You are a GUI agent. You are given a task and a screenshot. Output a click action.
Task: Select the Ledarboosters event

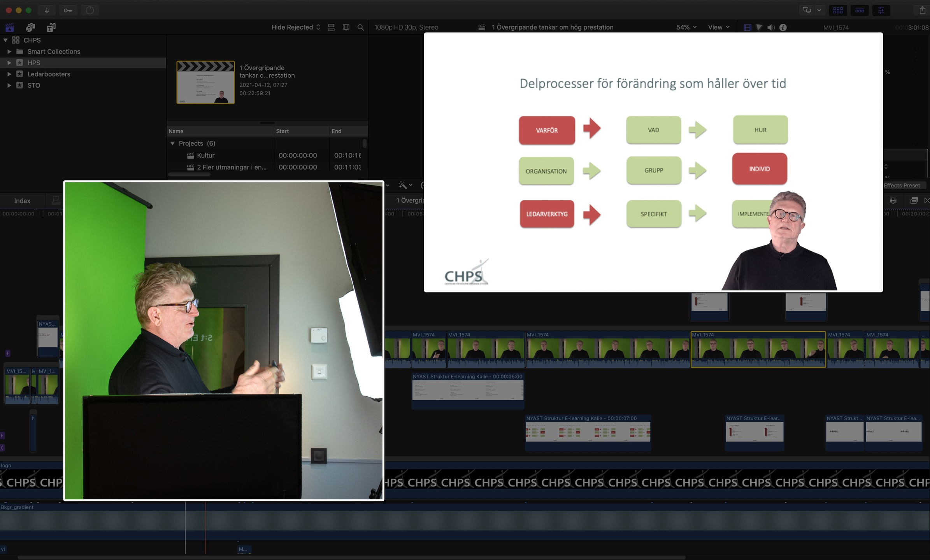coord(49,74)
